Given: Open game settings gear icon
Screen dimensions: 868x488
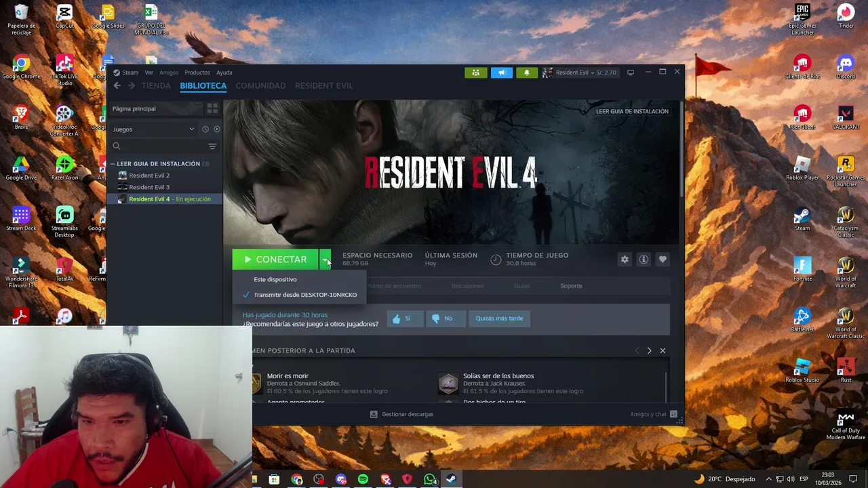Looking at the screenshot, I should [625, 259].
